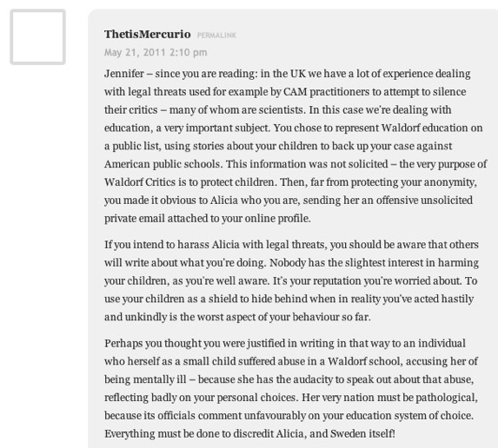Click the May 21, 2011 2:10 pm timestamp
Viewport: 498px width, 448px height.
(x=156, y=52)
